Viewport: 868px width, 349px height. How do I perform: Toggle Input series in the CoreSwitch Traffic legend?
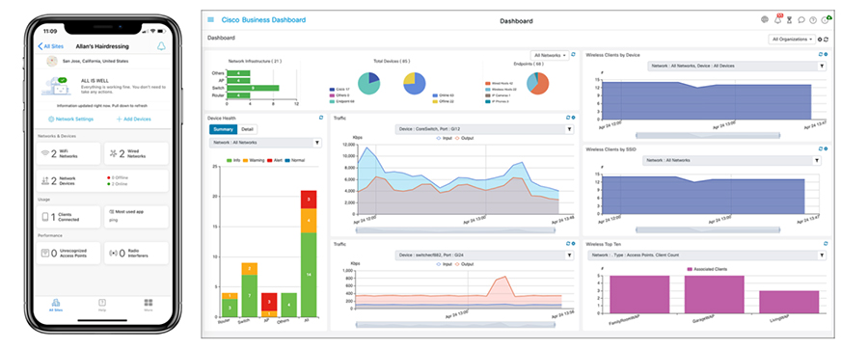445,138
